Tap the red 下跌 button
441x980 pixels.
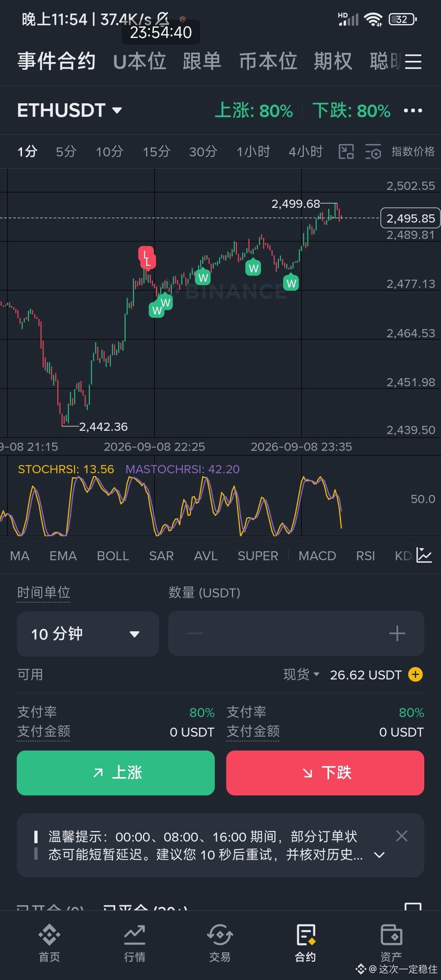click(x=325, y=773)
